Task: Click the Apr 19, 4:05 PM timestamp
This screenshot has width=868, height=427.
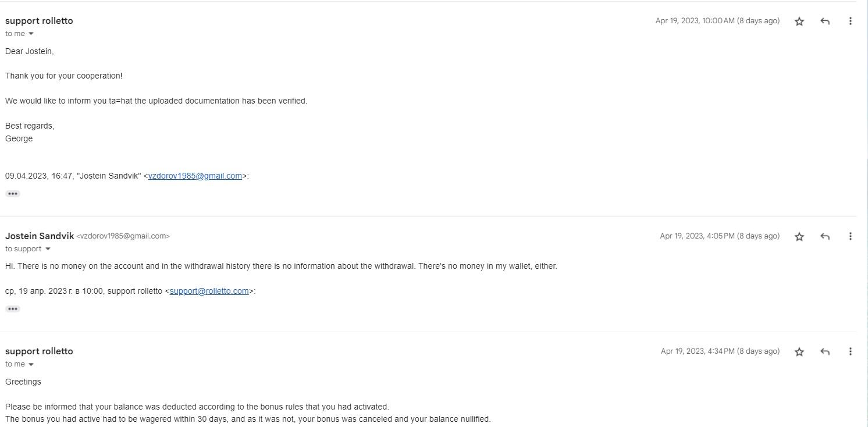Action: (719, 236)
